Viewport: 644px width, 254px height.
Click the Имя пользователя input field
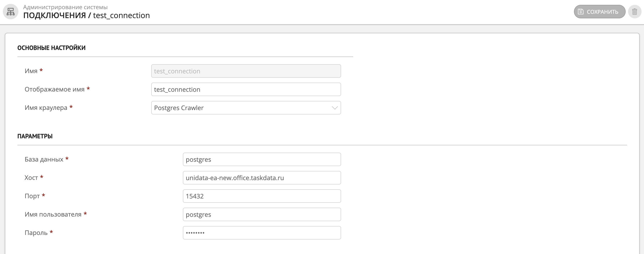click(x=262, y=214)
